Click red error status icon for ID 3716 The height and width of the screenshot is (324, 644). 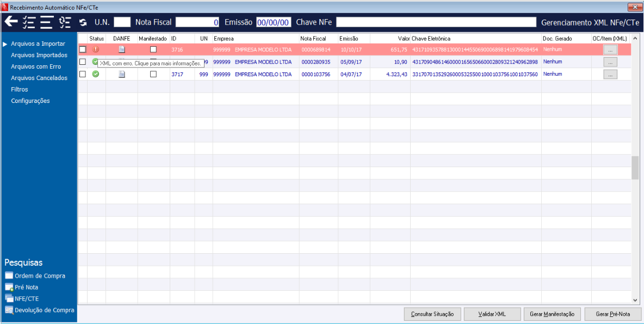(96, 50)
